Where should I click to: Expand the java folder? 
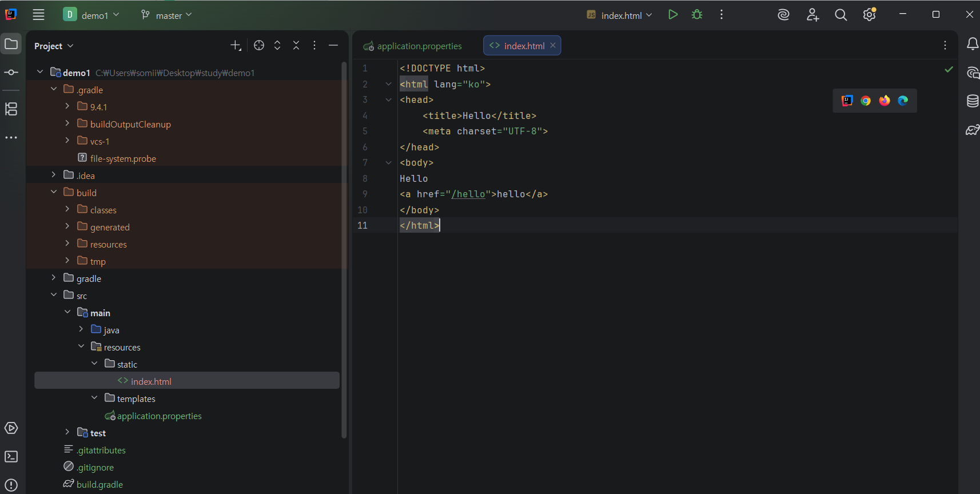[81, 329]
